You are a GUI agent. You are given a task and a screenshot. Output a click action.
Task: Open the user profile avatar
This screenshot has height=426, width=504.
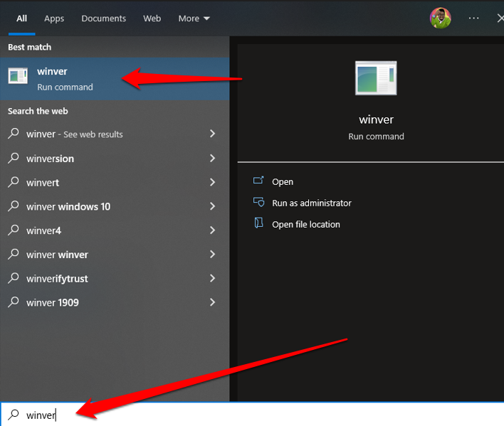click(x=441, y=18)
